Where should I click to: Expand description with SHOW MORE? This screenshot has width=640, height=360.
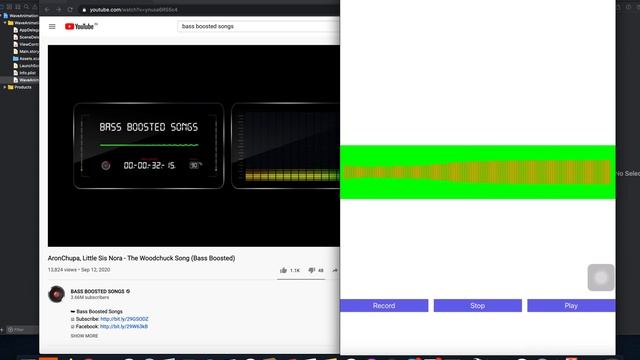tap(84, 336)
